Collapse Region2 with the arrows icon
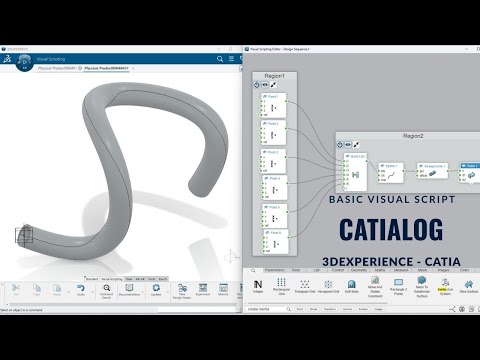480x360 pixels. [356, 145]
